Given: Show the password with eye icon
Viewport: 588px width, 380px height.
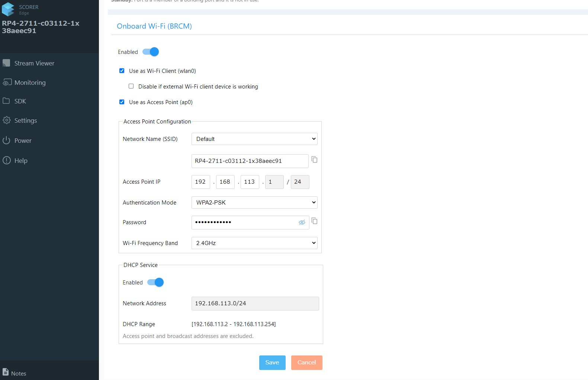Looking at the screenshot, I should (x=302, y=222).
